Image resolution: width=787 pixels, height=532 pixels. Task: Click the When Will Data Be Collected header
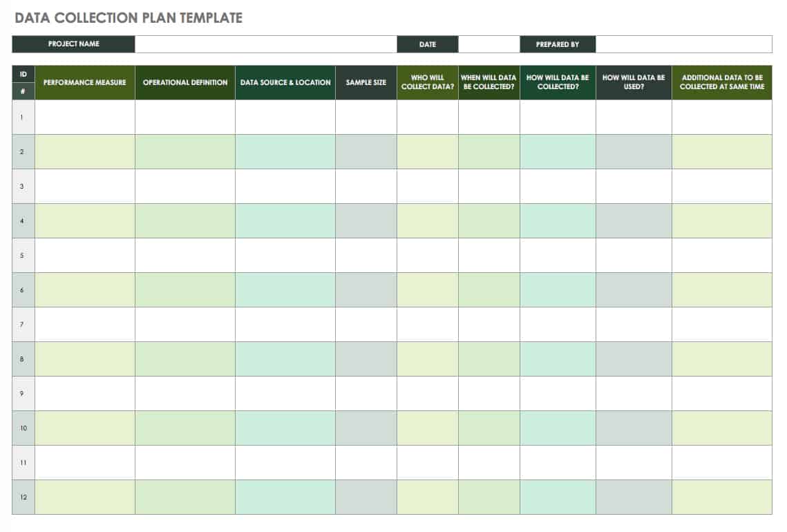point(489,82)
